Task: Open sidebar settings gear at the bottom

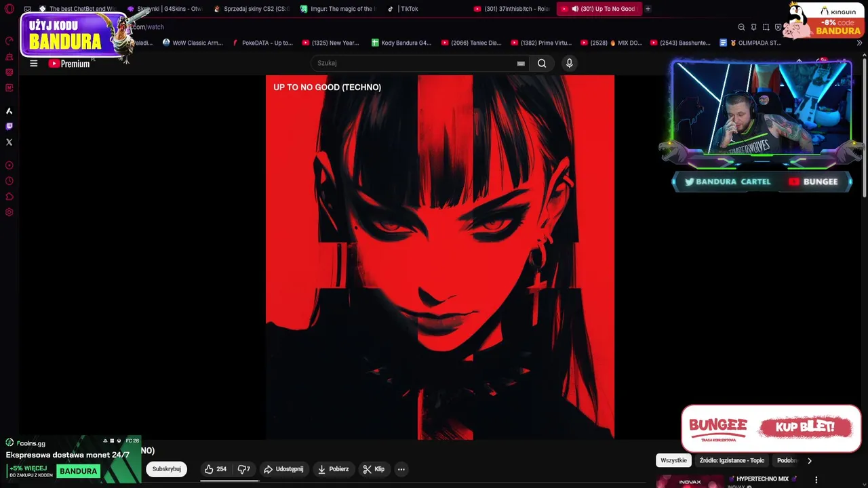Action: (x=9, y=212)
